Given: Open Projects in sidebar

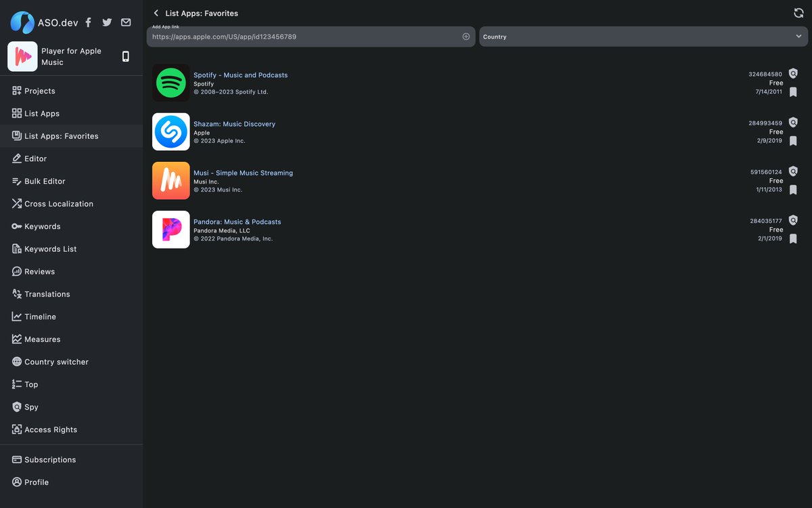Looking at the screenshot, I should coord(72,91).
